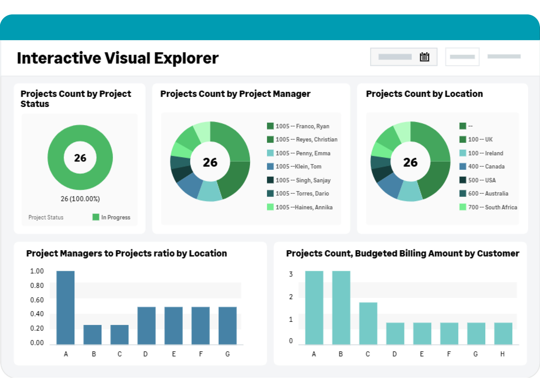Click bar H in Customer billing chart
Viewport: 540px width, 392px height.
(x=503, y=333)
